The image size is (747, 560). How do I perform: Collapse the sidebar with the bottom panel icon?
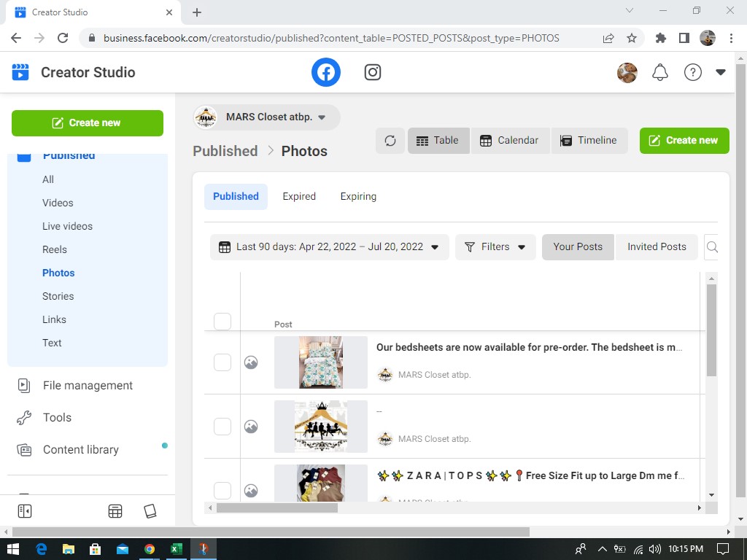pos(25,511)
